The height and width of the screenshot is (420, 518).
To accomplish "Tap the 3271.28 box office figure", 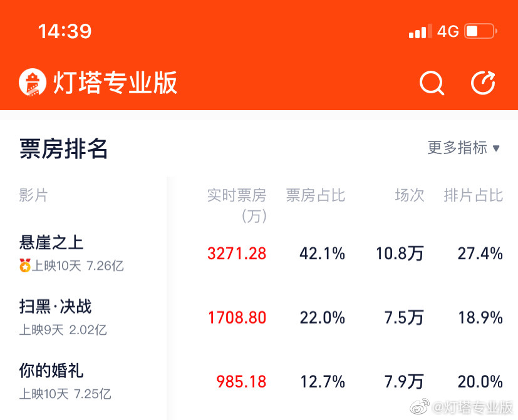I will point(237,254).
